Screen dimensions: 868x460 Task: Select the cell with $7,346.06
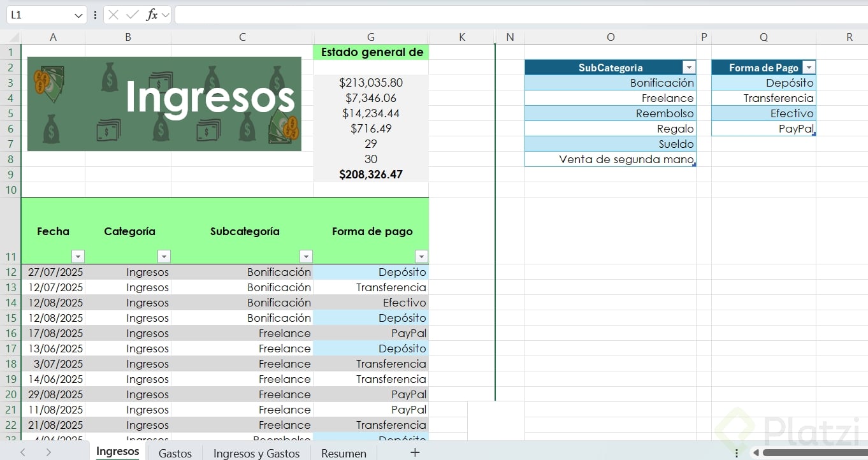tap(371, 98)
